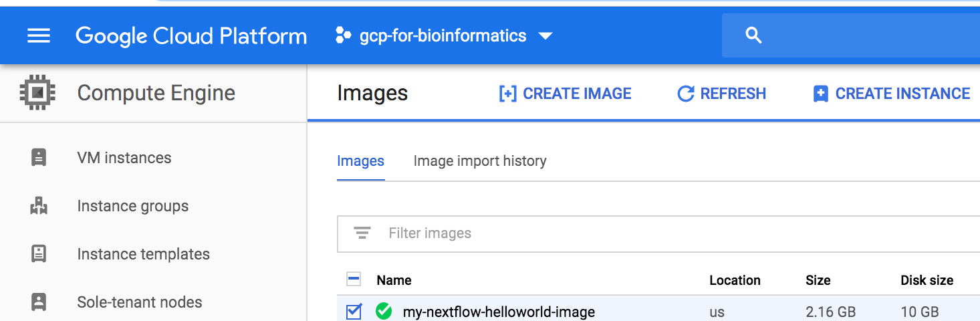This screenshot has height=321, width=980.
Task: Click the plus icon beside CREATE IMAGE
Action: click(x=507, y=94)
